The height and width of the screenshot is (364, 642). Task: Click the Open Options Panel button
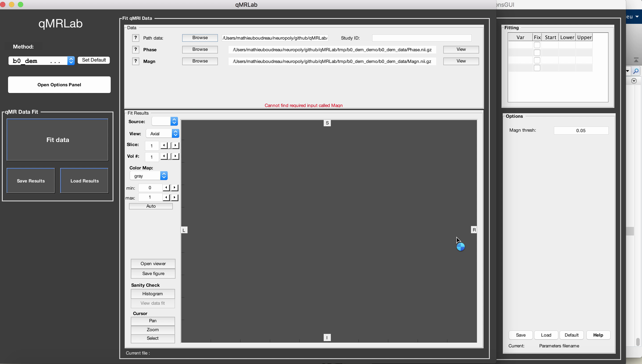tap(59, 85)
